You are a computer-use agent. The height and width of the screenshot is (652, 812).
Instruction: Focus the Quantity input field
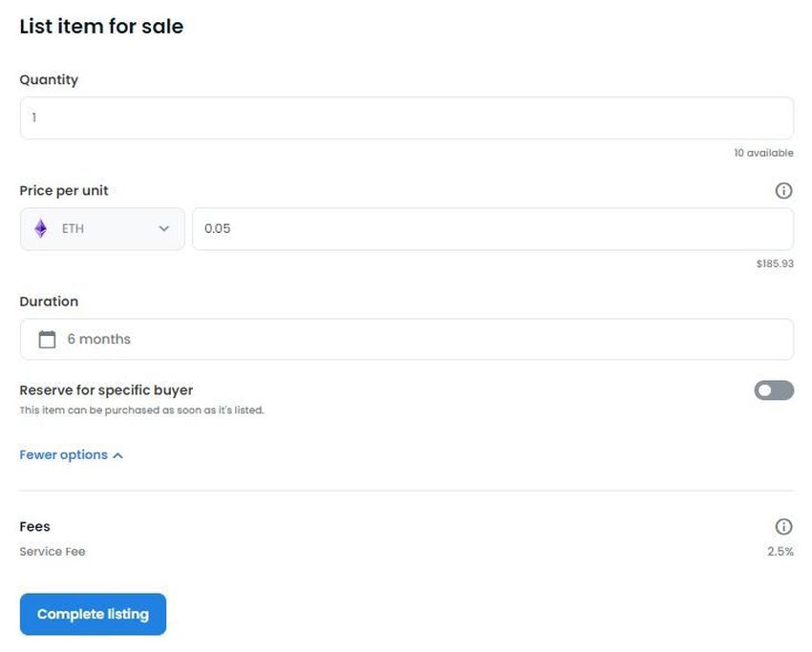[x=406, y=118]
